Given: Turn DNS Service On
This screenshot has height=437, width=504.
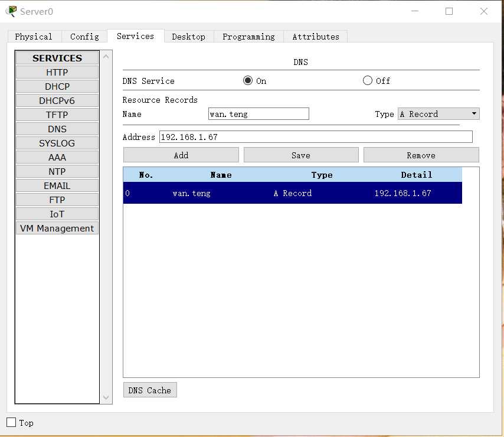Looking at the screenshot, I should point(248,80).
